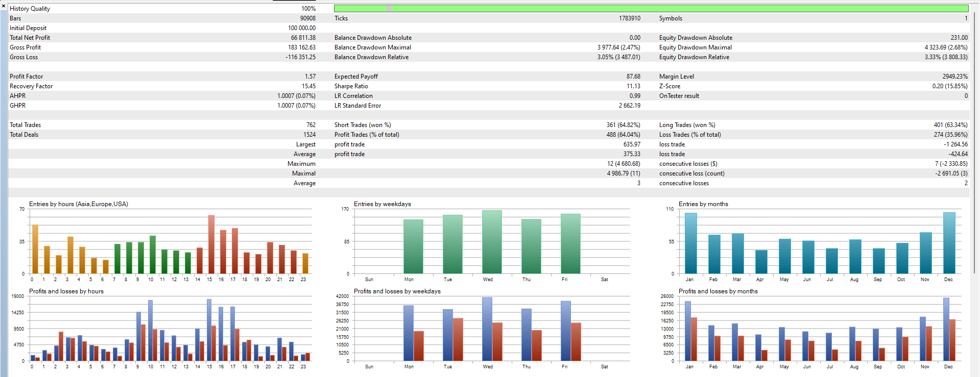Viewport: 980px width, 377px height.
Task: Click the Symbols value 1
Action: pyautogui.click(x=966, y=18)
